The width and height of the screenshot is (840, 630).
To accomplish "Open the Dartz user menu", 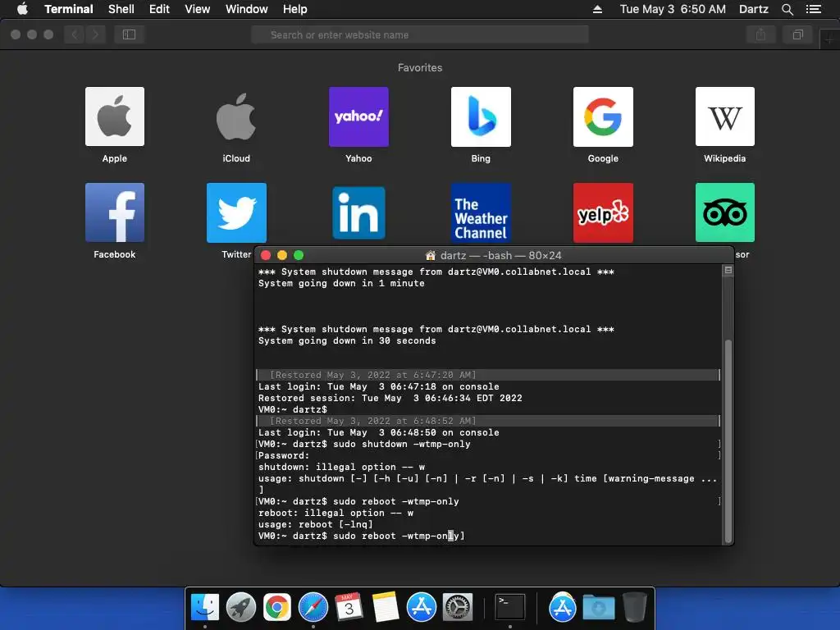I will pos(754,9).
